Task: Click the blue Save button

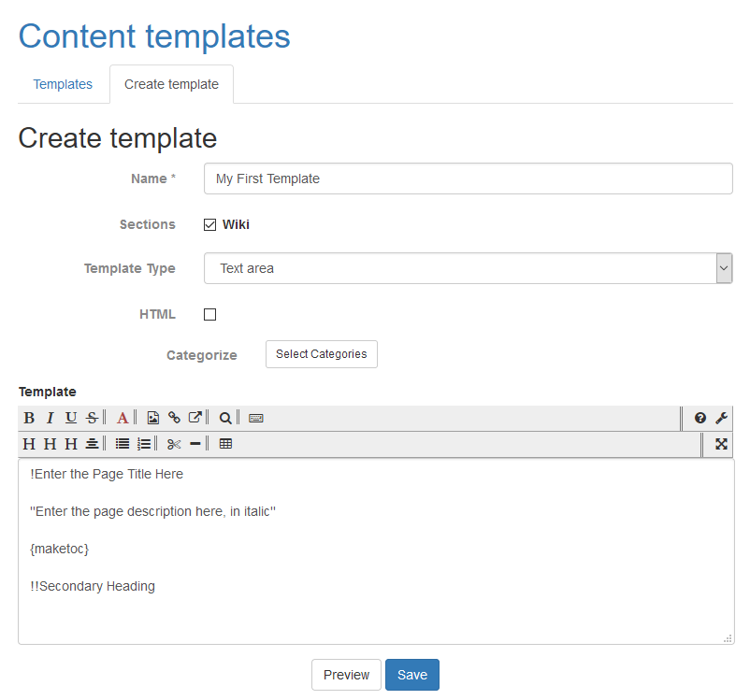Action: click(x=411, y=675)
